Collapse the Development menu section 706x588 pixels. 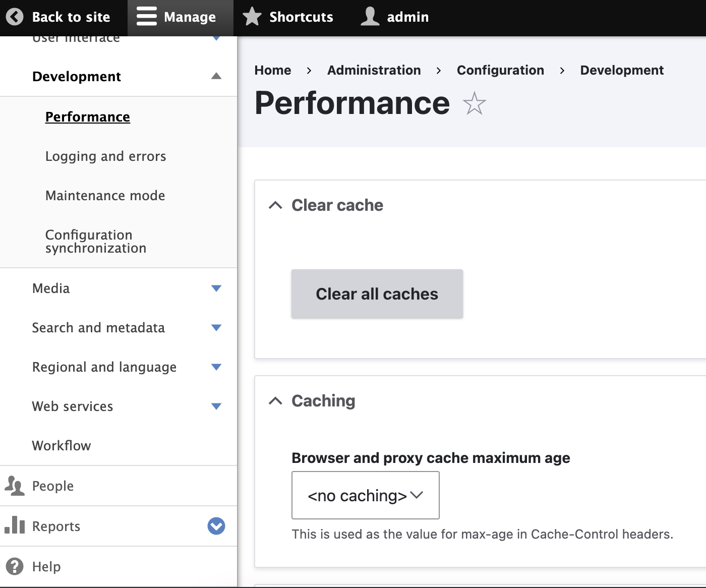click(x=216, y=76)
